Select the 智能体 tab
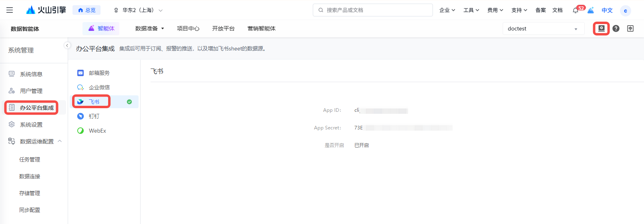The width and height of the screenshot is (644, 224). point(101,28)
